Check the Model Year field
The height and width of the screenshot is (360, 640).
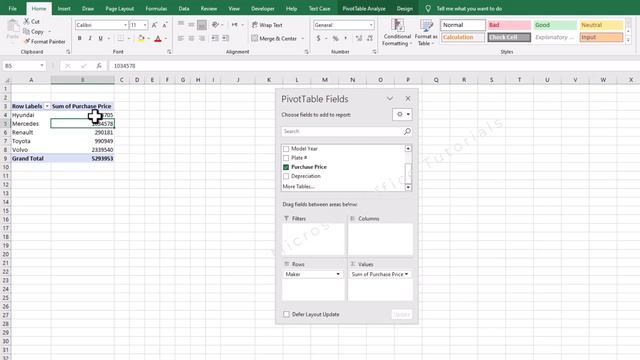coord(286,149)
